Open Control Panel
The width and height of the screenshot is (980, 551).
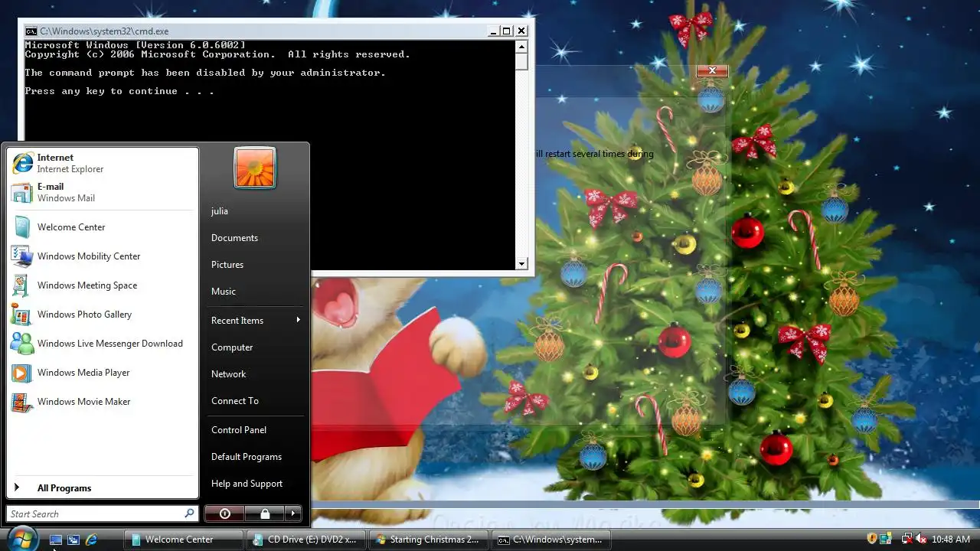pyautogui.click(x=255, y=430)
